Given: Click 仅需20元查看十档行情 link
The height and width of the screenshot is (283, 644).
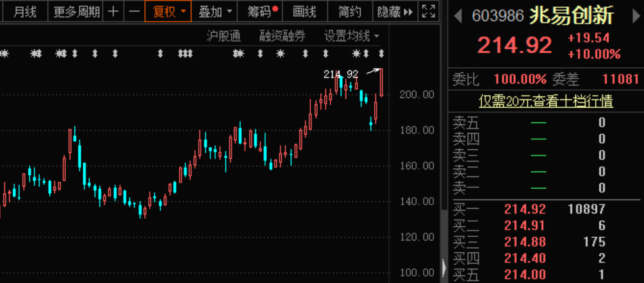Looking at the screenshot, I should 546,101.
